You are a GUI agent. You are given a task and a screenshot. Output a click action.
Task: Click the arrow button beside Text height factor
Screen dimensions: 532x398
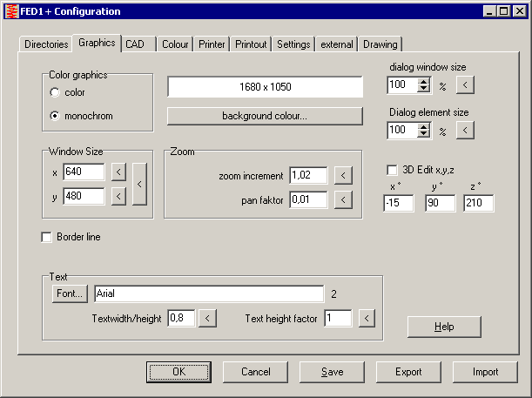click(367, 319)
